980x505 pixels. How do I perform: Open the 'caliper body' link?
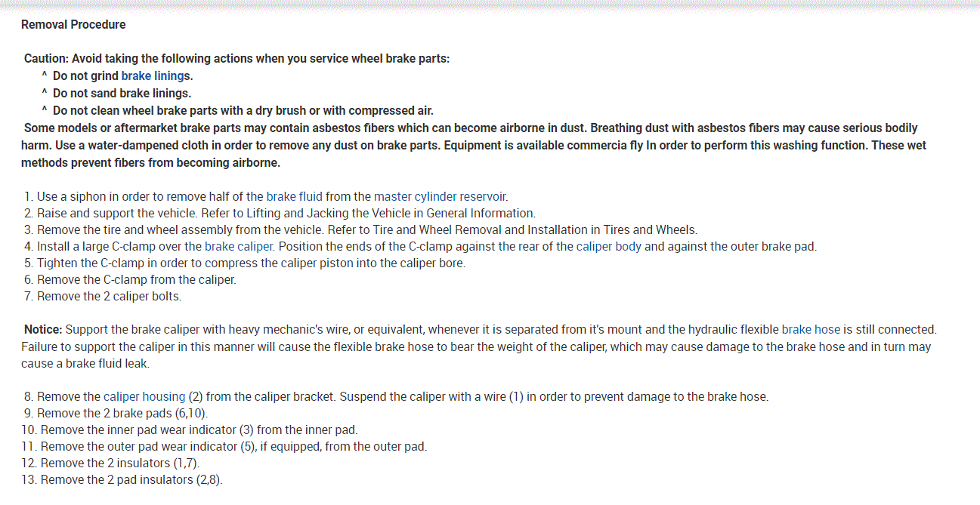coord(608,246)
